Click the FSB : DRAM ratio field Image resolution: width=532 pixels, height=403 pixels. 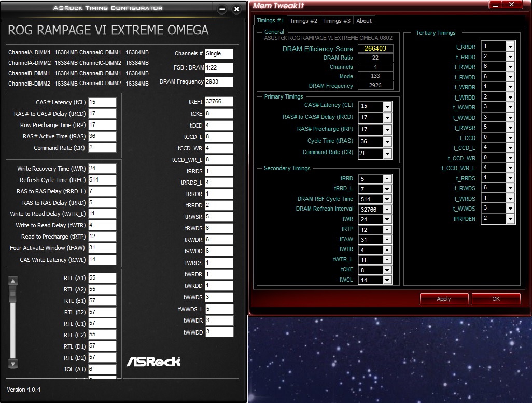click(219, 67)
